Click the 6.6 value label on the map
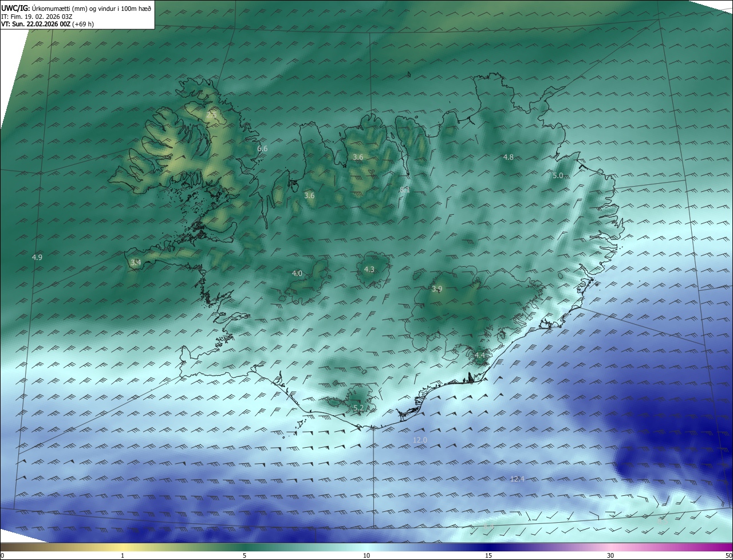 [x=262, y=148]
